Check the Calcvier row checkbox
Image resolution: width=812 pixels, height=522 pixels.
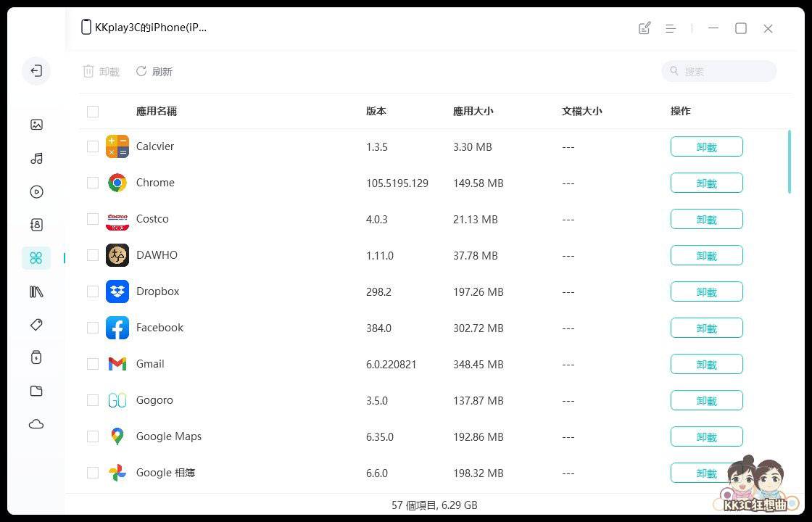(93, 146)
